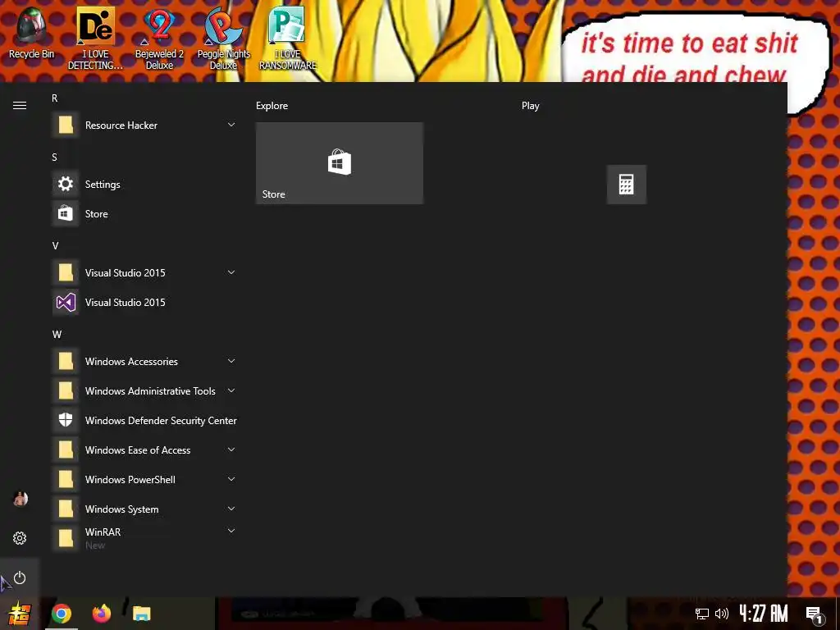Open Windows Defender Security Center
This screenshot has width=840, height=630.
(x=144, y=421)
